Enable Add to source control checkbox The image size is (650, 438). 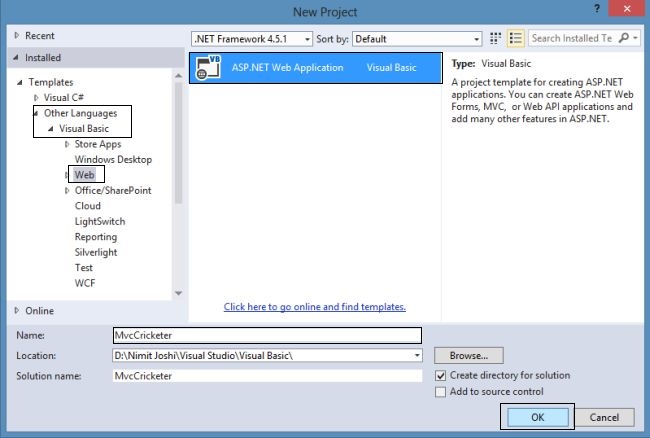point(441,392)
